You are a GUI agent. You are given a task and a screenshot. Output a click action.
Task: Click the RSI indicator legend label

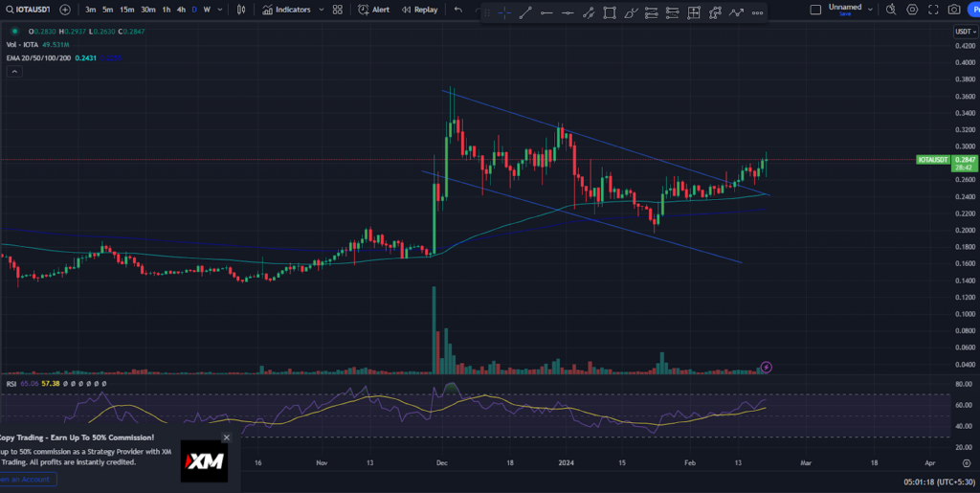(11, 384)
